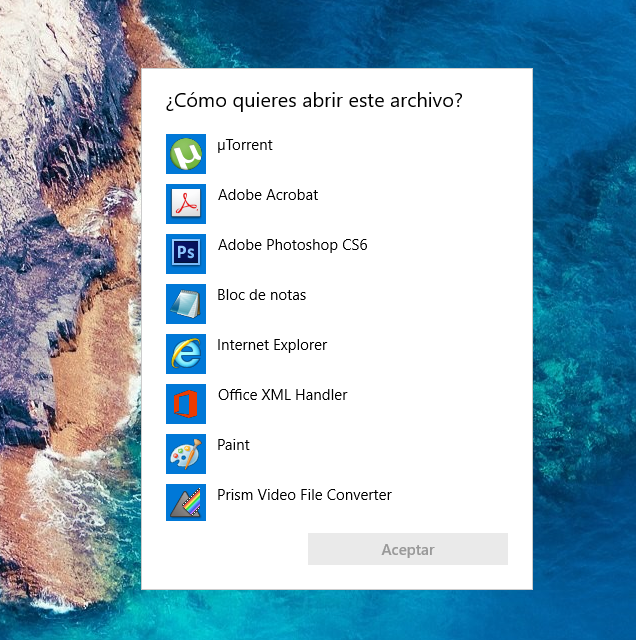The image size is (636, 640).
Task: Click the "Prism Video File Converter" label
Action: click(x=304, y=495)
